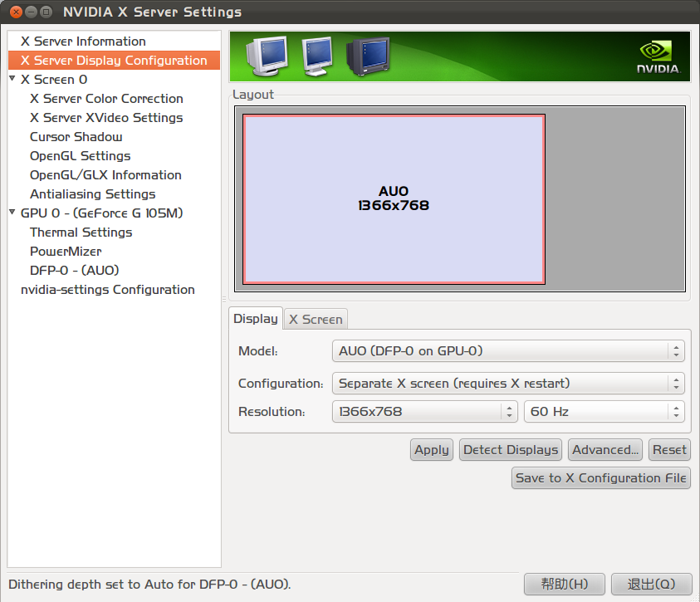The width and height of the screenshot is (700, 602).
Task: Click the 帮助(H) help button
Action: click(565, 585)
